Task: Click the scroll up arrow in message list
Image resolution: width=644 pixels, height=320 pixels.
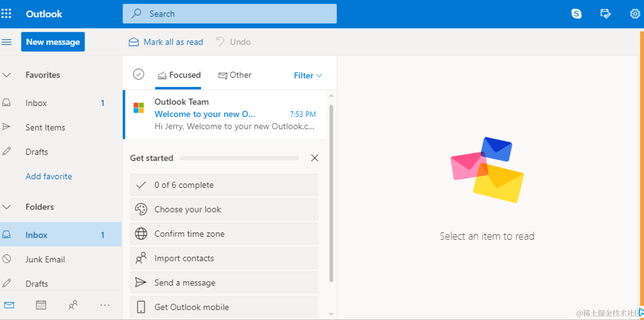Action: [x=331, y=96]
